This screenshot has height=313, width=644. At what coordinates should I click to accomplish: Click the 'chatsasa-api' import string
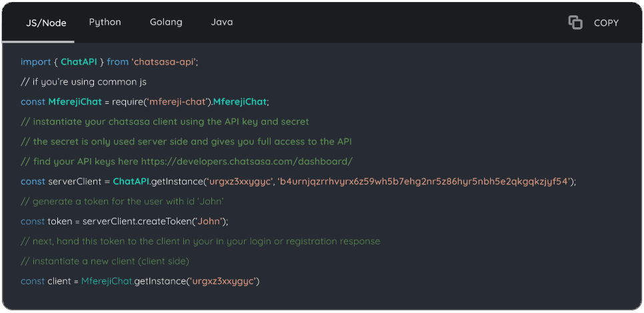click(x=165, y=62)
